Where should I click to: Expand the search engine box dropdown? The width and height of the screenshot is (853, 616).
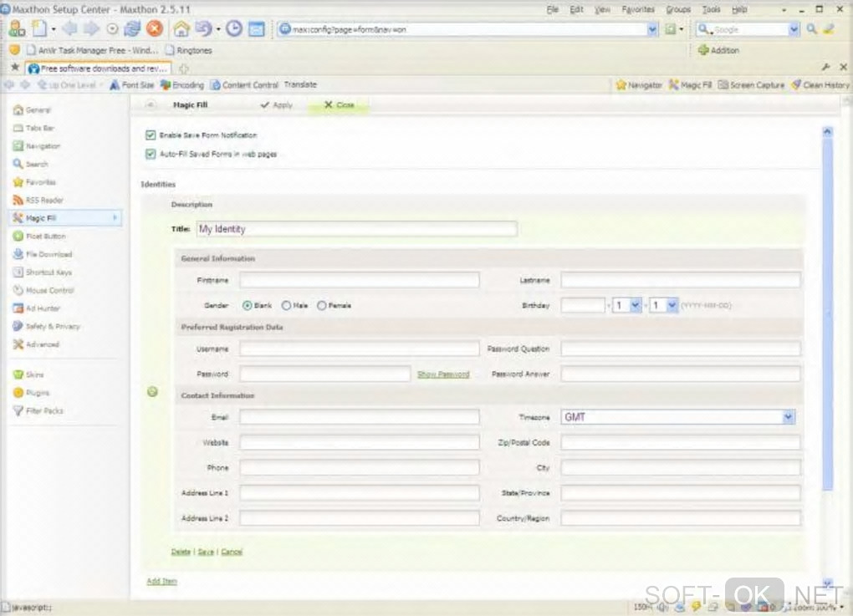[x=794, y=29]
